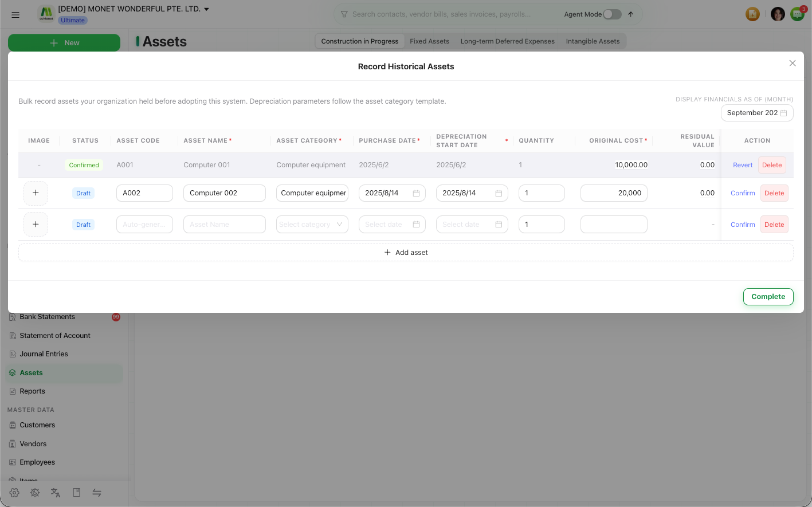
Task: Open calendar icon in A002 purchase date
Action: coord(416,193)
